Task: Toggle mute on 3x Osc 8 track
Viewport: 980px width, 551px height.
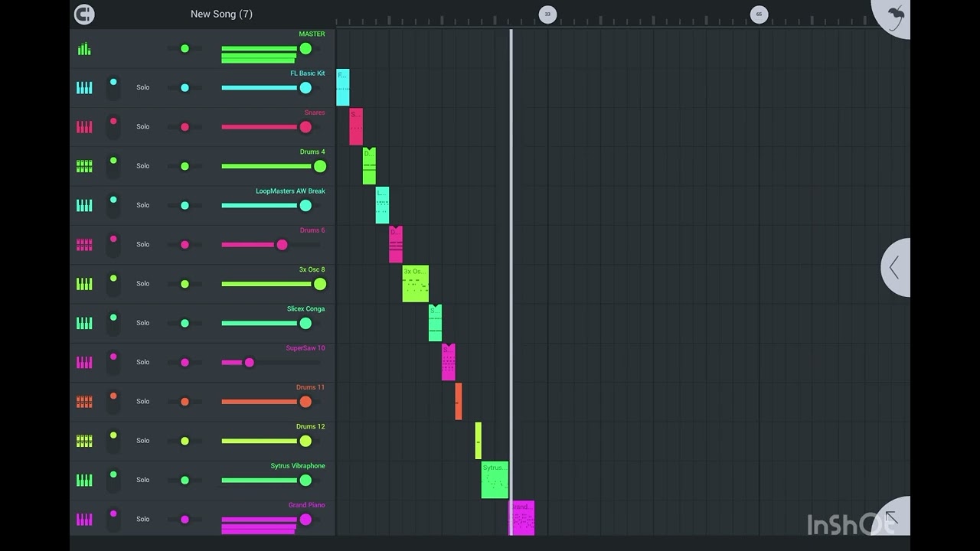Action: click(x=113, y=283)
